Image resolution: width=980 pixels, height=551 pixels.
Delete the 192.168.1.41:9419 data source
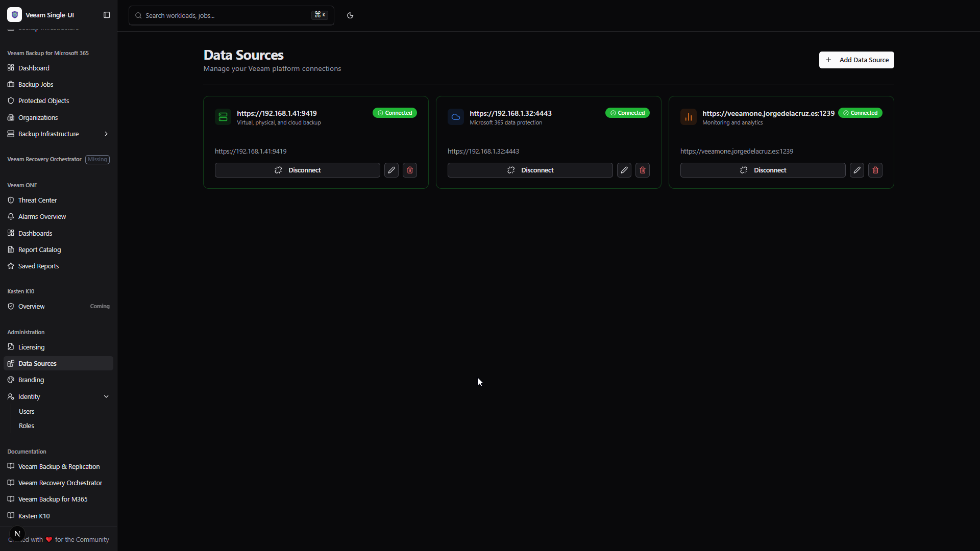410,170
